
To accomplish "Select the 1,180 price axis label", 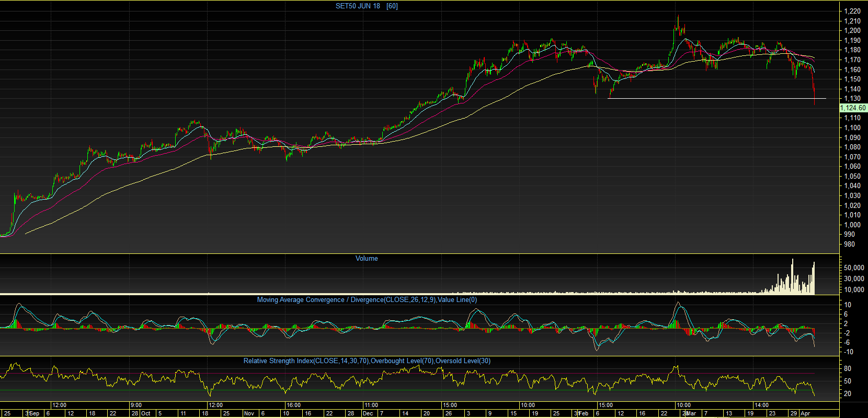I will (x=852, y=50).
